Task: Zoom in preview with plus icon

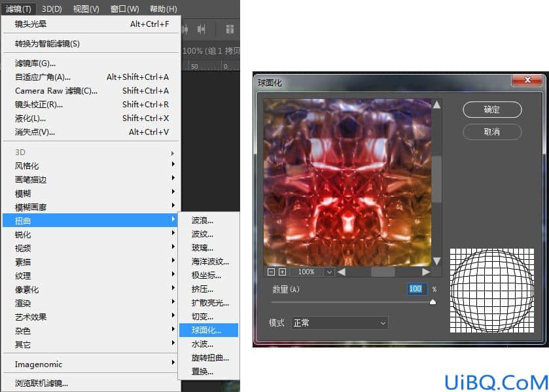Action: [282, 272]
